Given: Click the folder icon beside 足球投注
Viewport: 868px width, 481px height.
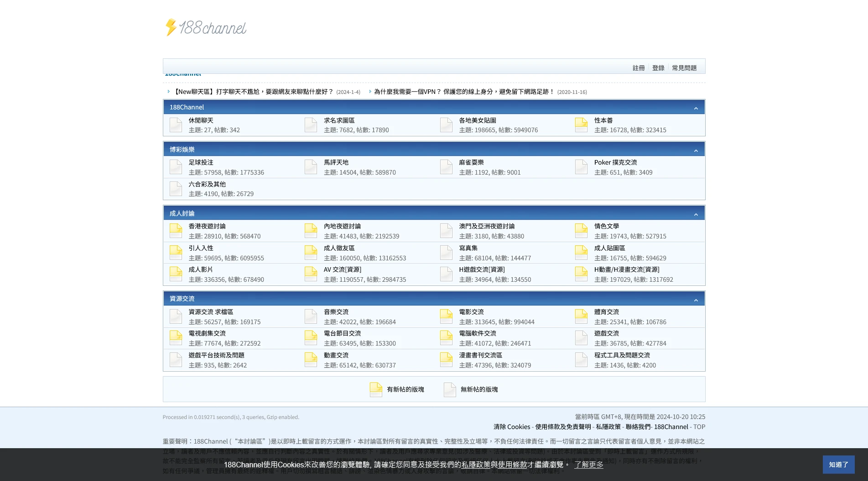Looking at the screenshot, I should (176, 167).
